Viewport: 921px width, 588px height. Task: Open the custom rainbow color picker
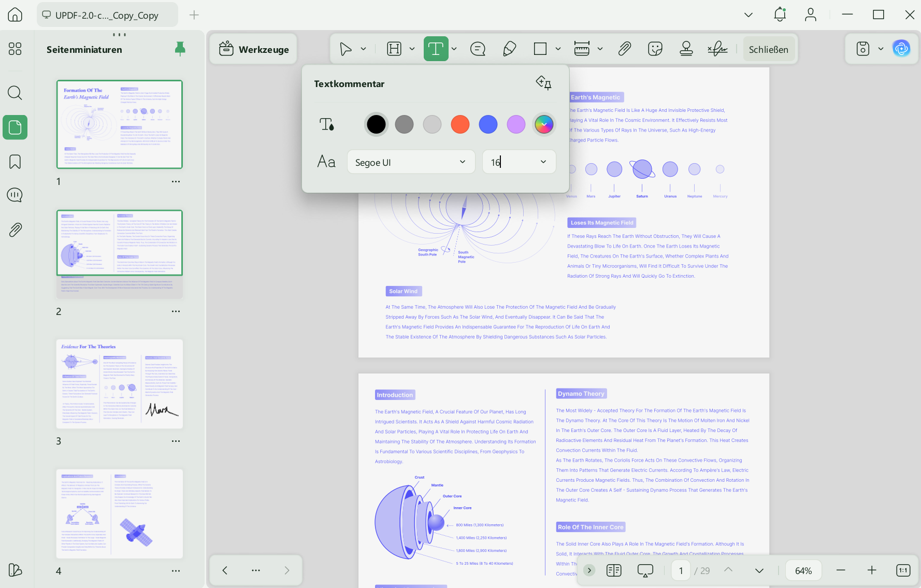coord(544,124)
